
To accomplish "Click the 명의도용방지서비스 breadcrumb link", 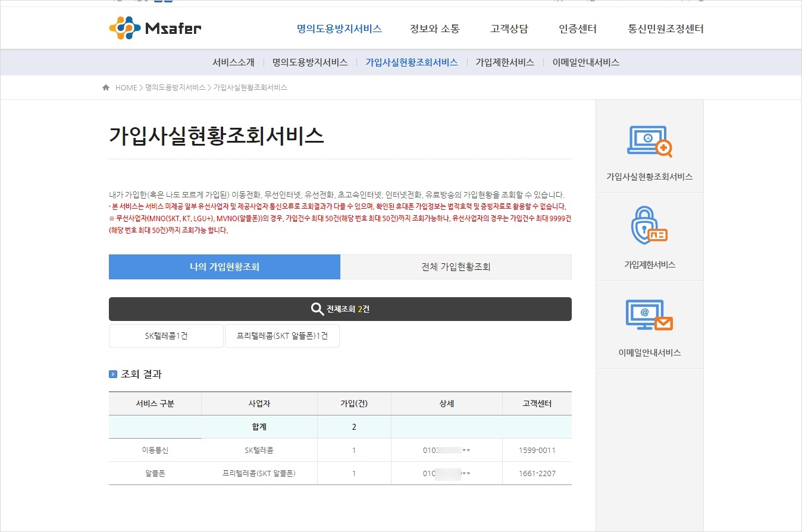I will pyautogui.click(x=176, y=87).
